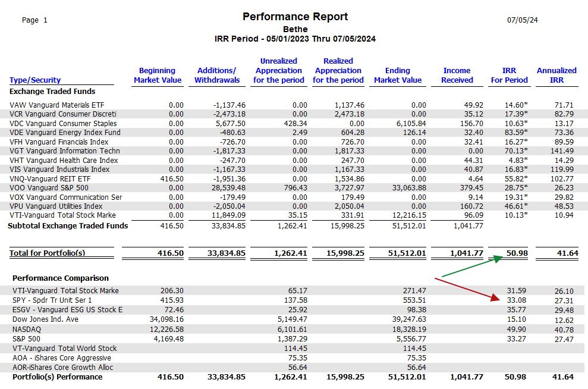Click subtotal Income Received value 1,041.77

tap(468, 226)
